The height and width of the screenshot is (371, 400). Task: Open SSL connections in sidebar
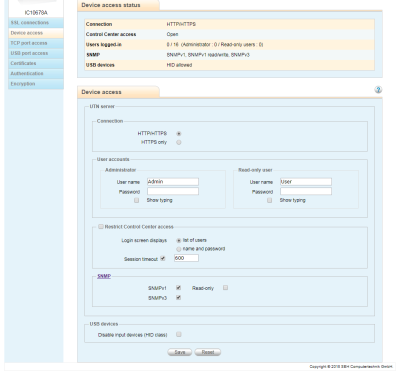pos(36,23)
